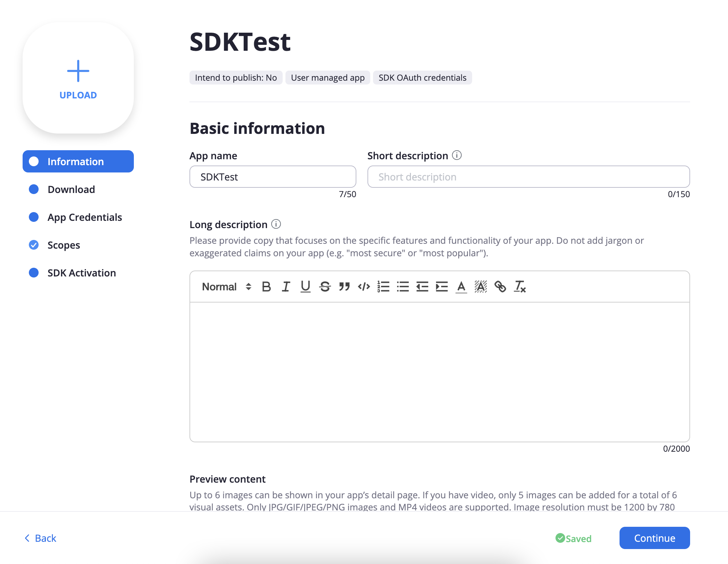Start a numbered list in the editor
This screenshot has height=564, width=728.
pyautogui.click(x=383, y=287)
